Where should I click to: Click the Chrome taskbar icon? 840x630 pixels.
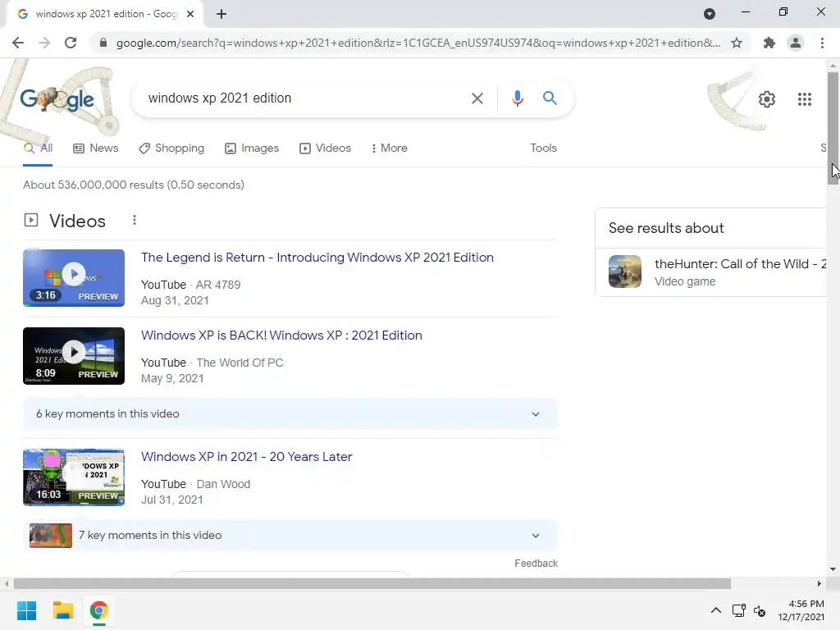click(98, 610)
